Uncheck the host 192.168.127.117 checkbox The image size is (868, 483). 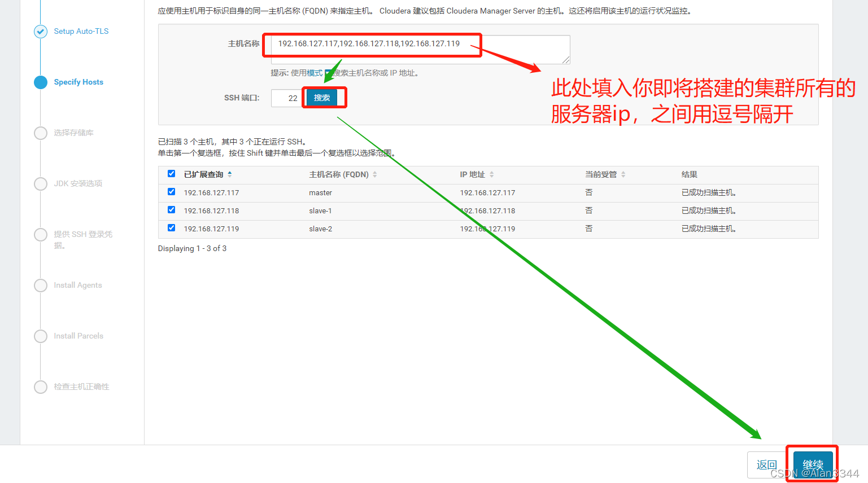(x=171, y=192)
